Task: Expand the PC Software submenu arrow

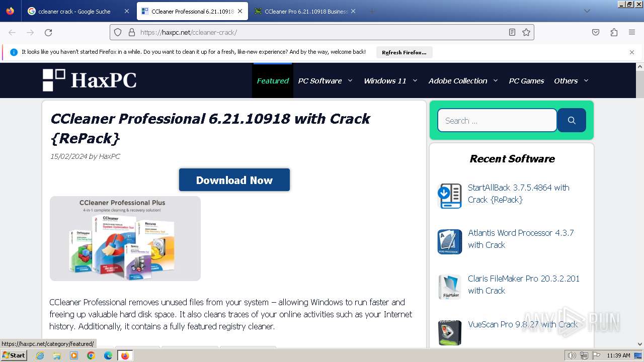Action: tap(350, 80)
